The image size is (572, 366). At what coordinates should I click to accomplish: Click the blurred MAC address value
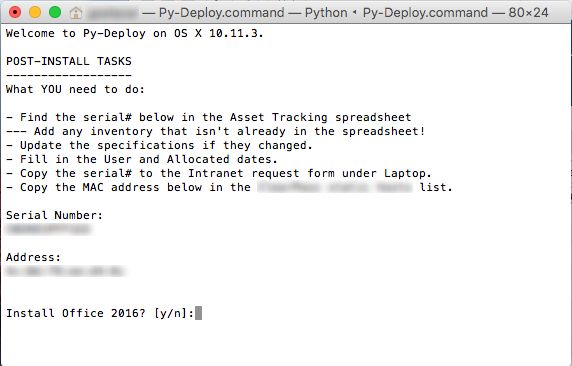click(66, 271)
